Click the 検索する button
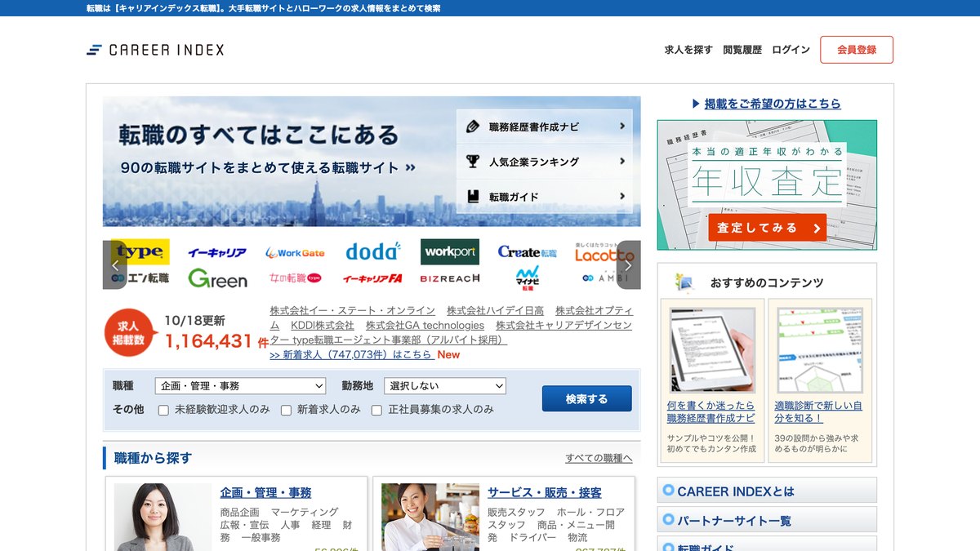Viewport: 980px width, 551px height. tap(586, 399)
